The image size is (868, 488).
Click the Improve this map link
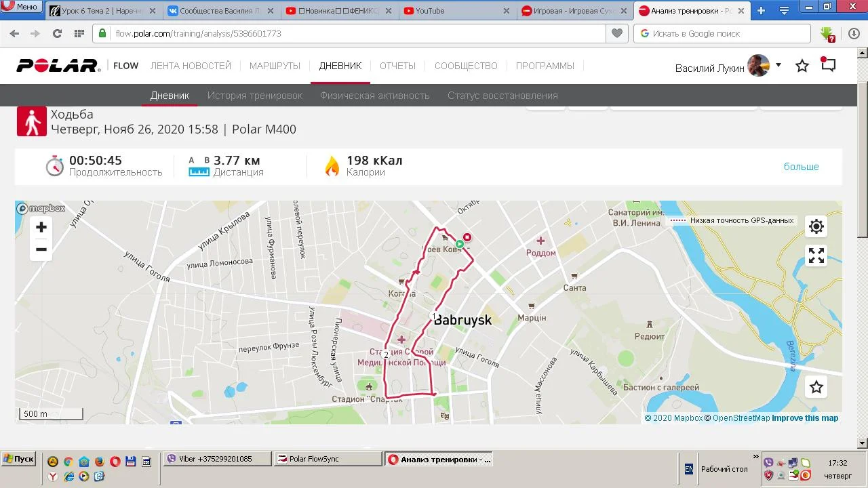pyautogui.click(x=805, y=418)
